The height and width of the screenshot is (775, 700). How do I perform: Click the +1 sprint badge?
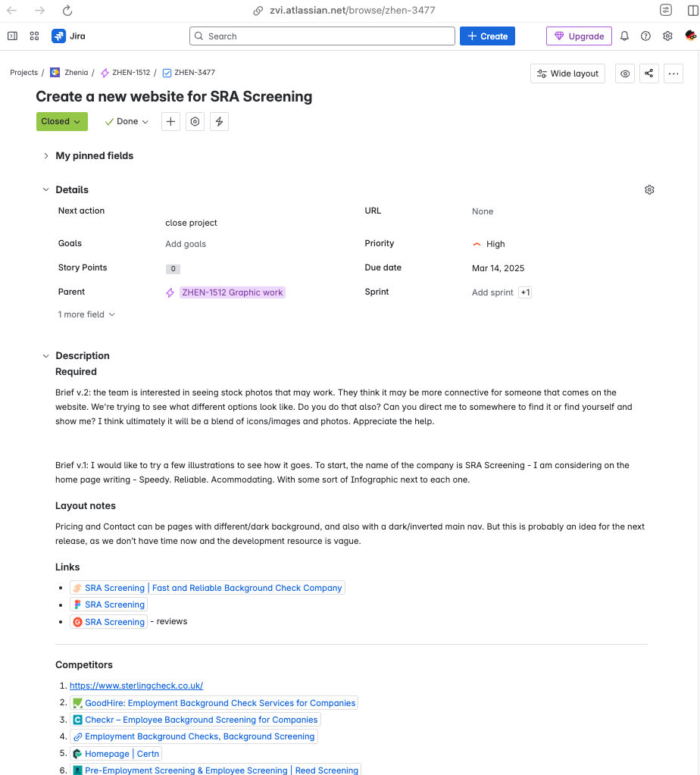tap(525, 292)
